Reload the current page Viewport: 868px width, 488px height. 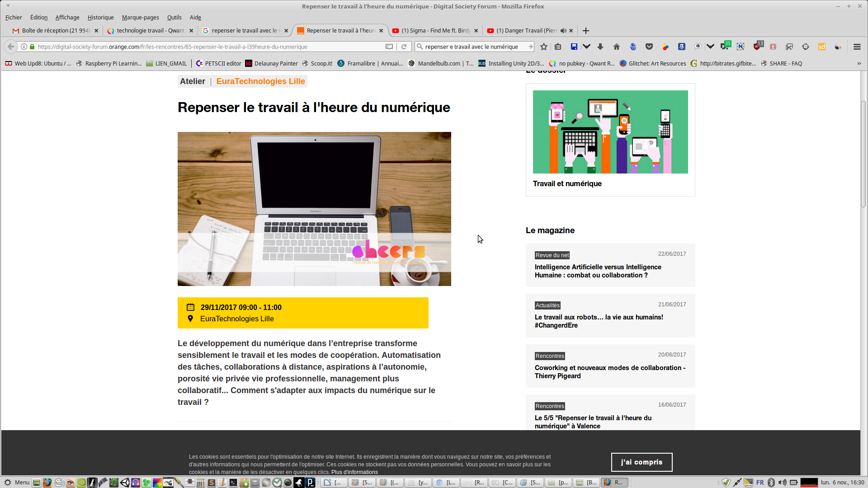(x=404, y=47)
